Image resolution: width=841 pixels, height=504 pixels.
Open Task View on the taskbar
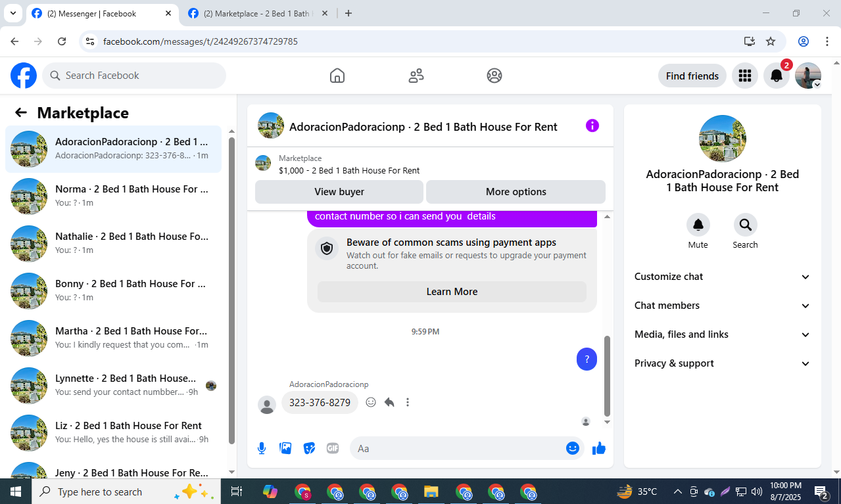tap(237, 492)
